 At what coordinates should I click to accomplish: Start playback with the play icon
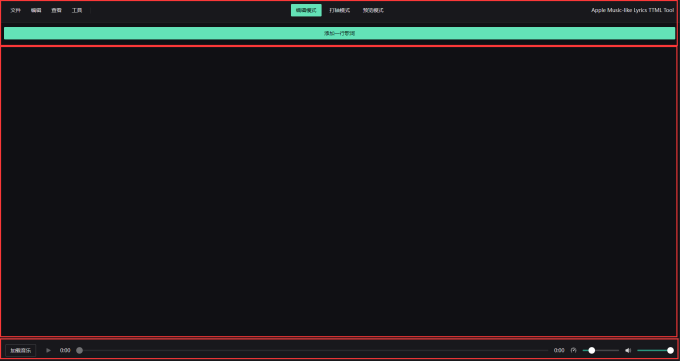pyautogui.click(x=49, y=350)
